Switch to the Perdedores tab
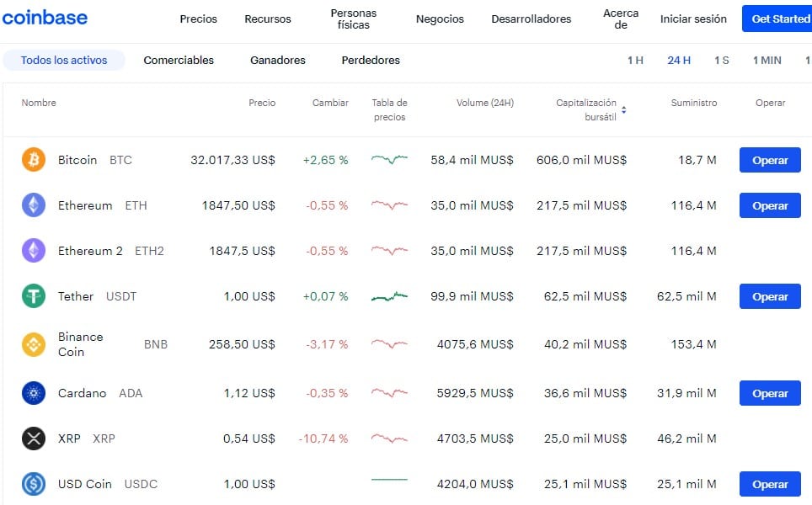The height and width of the screenshot is (505, 812). coord(371,60)
